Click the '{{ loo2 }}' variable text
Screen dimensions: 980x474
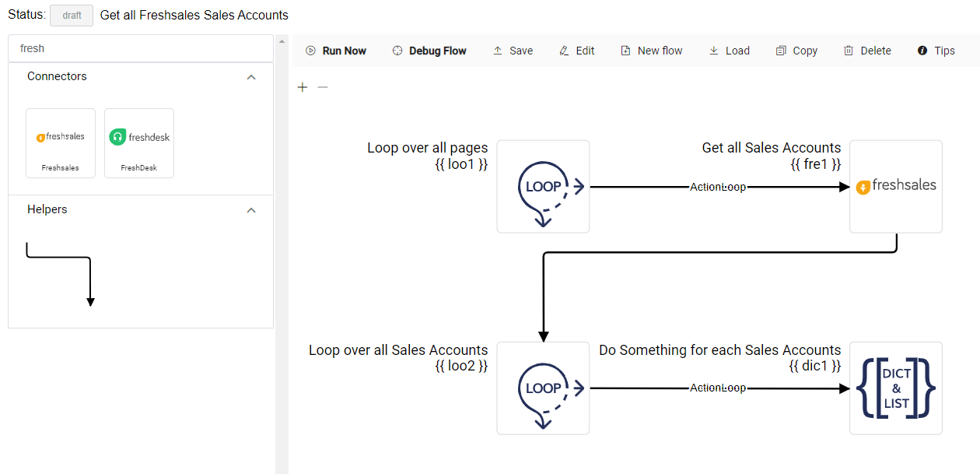point(462,366)
